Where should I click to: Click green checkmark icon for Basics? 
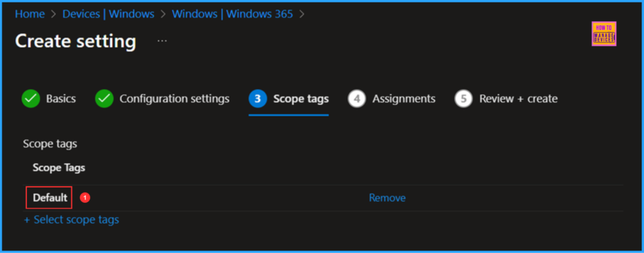tap(31, 99)
